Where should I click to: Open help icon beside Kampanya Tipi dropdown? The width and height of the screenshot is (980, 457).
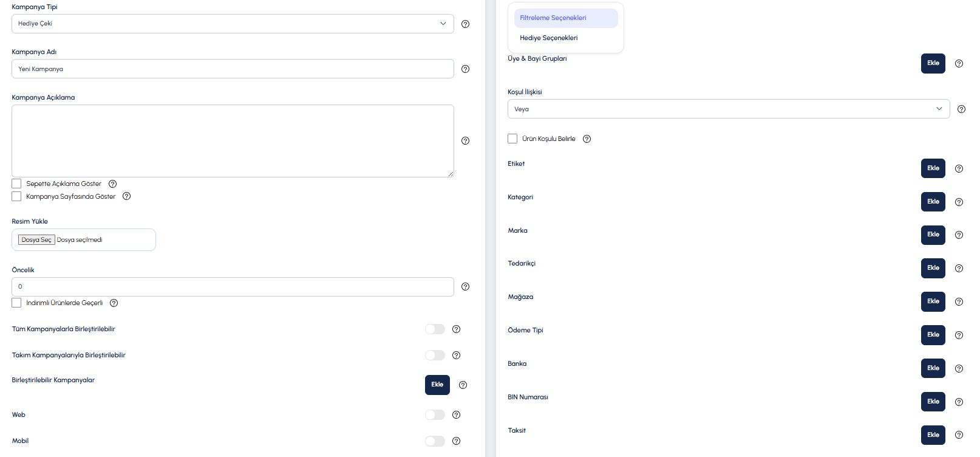point(465,24)
